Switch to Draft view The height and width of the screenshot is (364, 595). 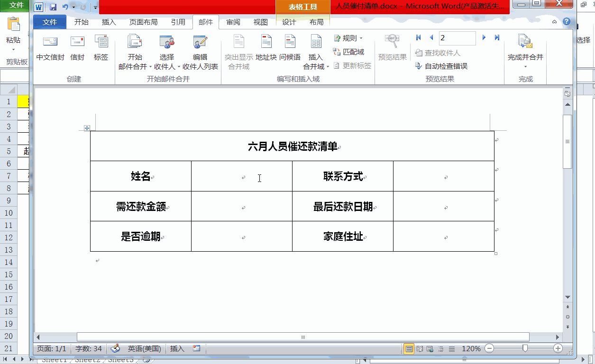[x=451, y=349]
